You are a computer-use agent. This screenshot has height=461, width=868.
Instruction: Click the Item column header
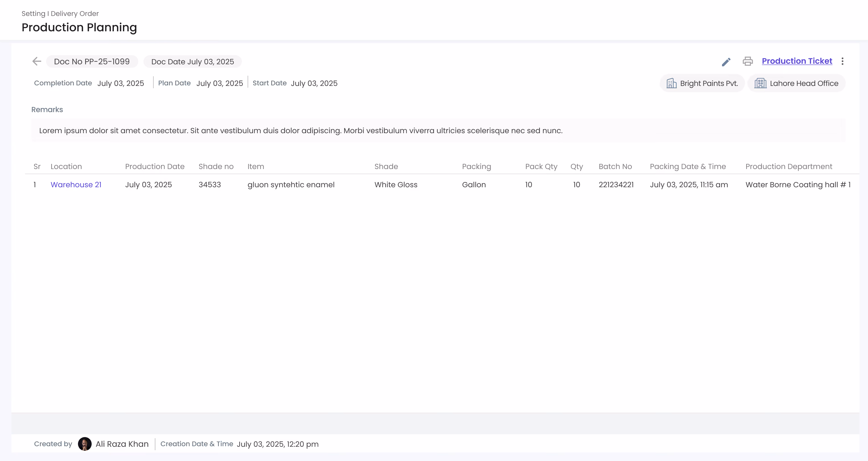pyautogui.click(x=256, y=166)
